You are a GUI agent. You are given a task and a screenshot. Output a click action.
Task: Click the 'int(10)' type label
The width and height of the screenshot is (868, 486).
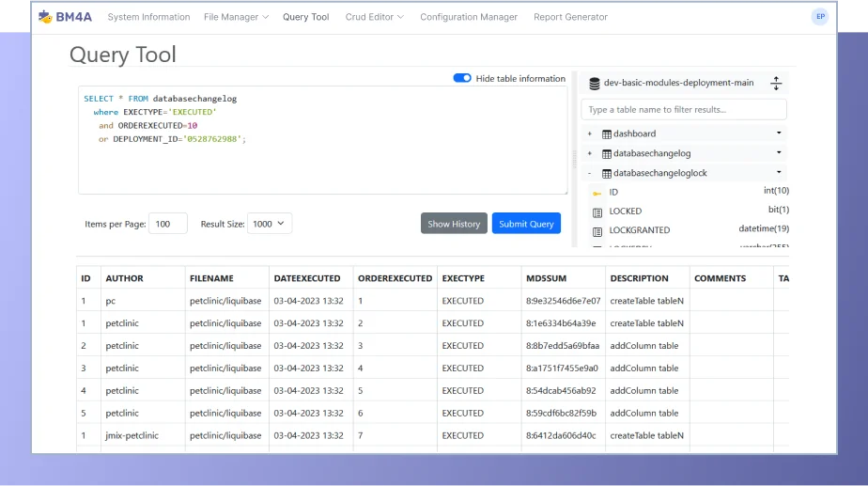click(776, 191)
